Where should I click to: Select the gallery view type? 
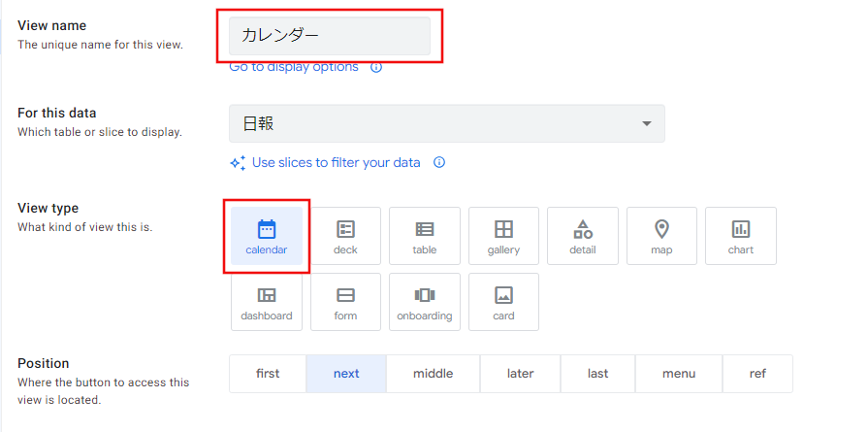tap(503, 236)
